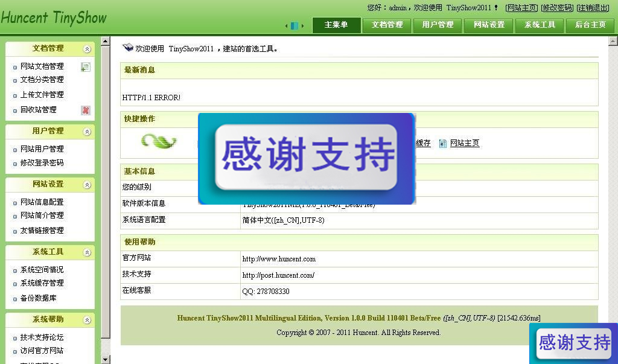The width and height of the screenshot is (618, 364).
Task: Click the sidebar scrollbar down arrow
Action: [105, 360]
